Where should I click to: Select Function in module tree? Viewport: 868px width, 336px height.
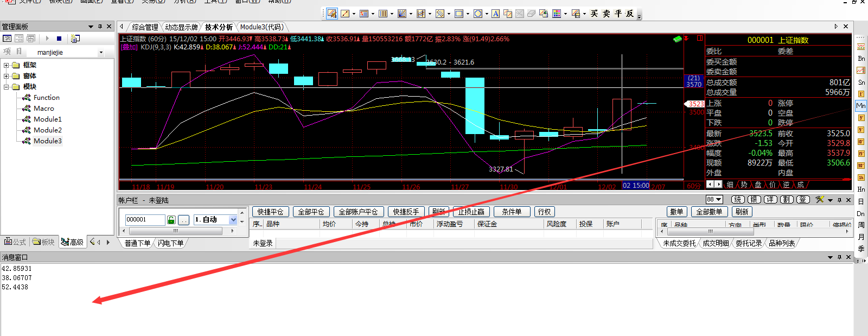pos(46,98)
